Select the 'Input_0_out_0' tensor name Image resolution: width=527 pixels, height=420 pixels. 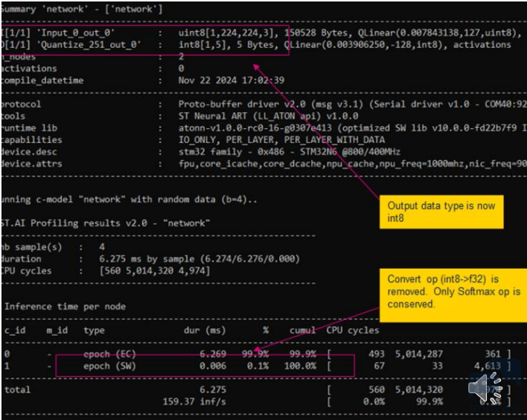pyautogui.click(x=73, y=34)
